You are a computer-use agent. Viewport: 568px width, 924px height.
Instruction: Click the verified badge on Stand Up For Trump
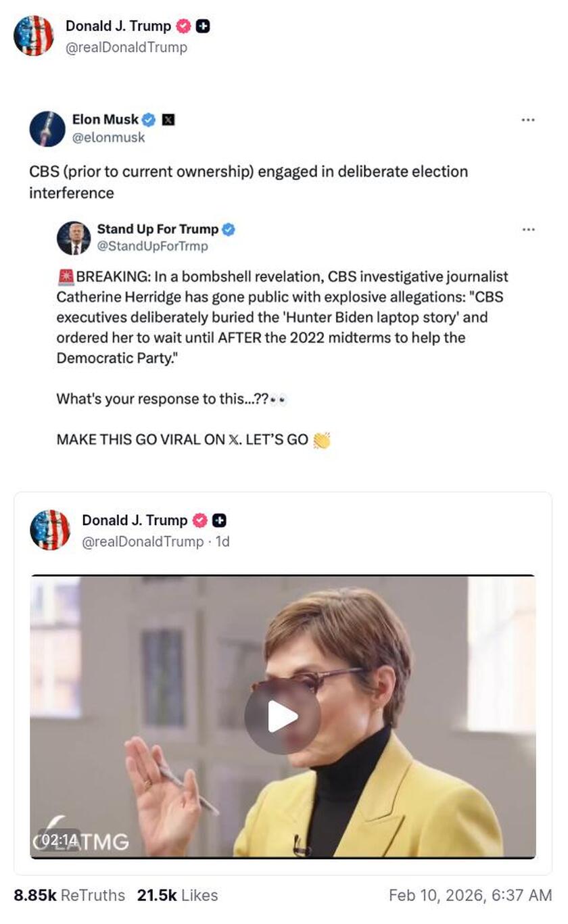click(x=229, y=229)
